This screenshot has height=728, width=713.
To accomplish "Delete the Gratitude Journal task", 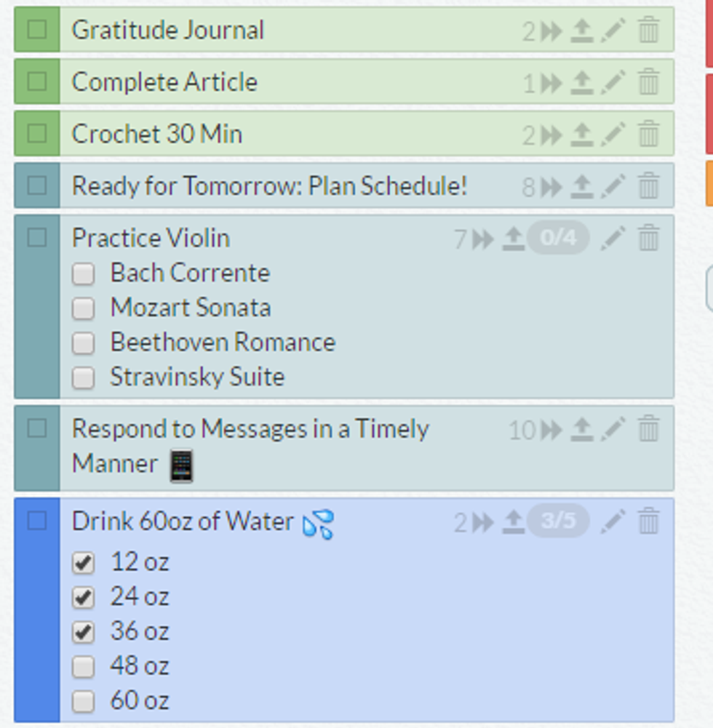I will click(648, 31).
